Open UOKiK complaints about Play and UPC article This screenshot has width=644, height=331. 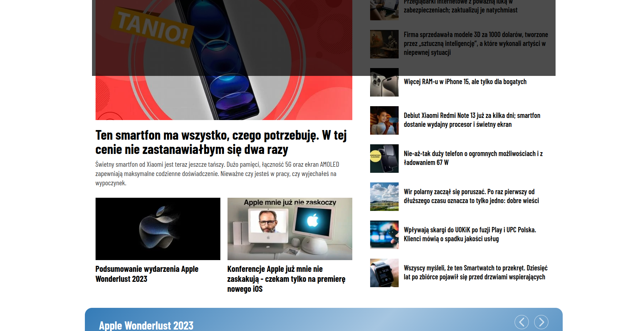(x=470, y=234)
